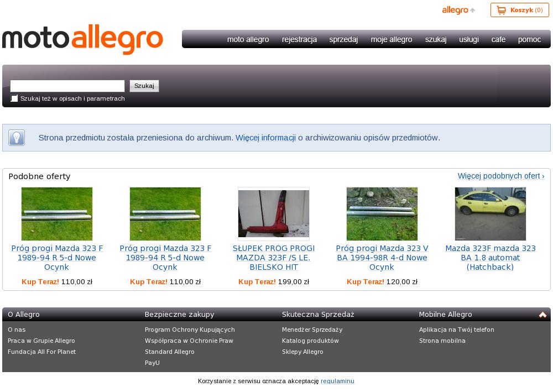Click 'Skuteczna Sprzedaż' footer heading
553x392 pixels.
point(318,315)
